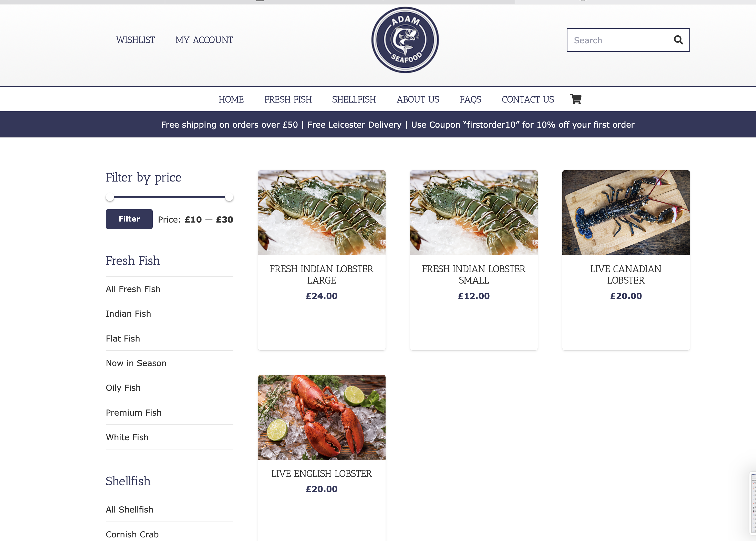
Task: Open the shopping cart icon
Action: 576,99
